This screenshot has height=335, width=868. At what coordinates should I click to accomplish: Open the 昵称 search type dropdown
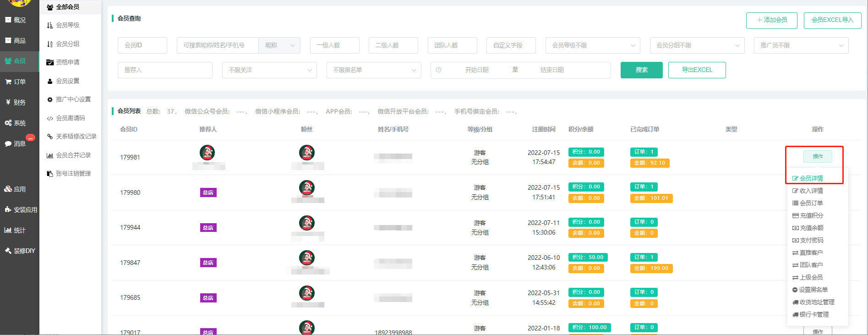279,45
